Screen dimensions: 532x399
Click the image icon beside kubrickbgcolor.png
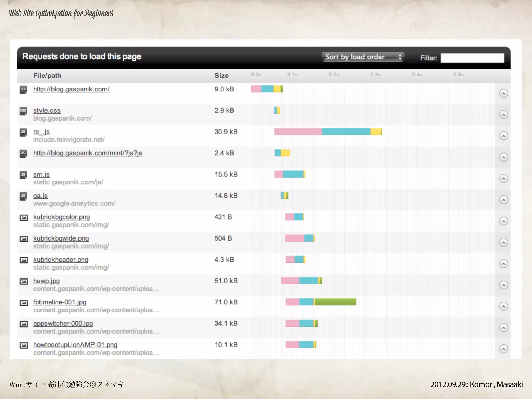click(24, 218)
